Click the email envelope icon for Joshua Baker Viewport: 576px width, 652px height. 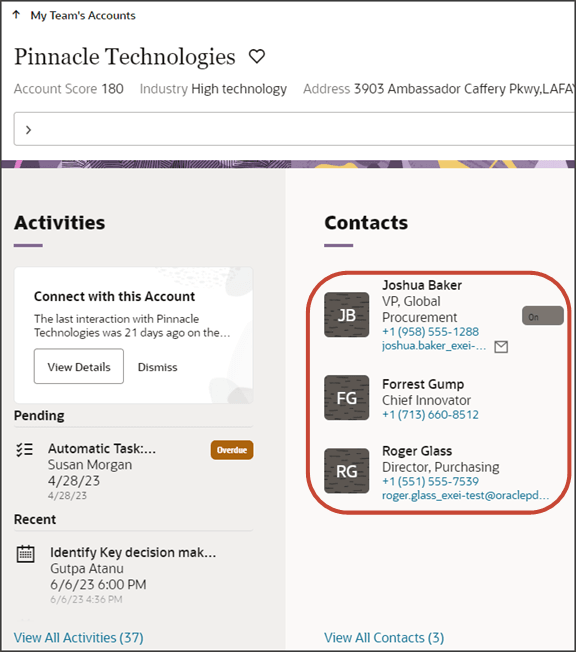click(501, 346)
